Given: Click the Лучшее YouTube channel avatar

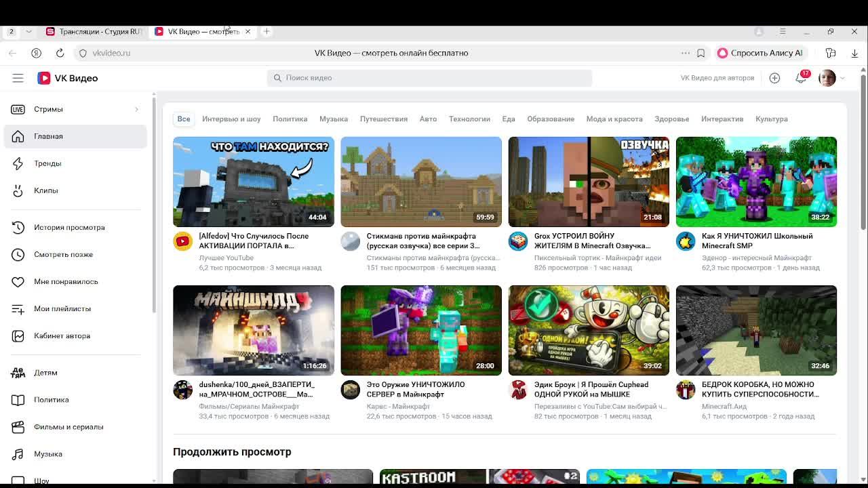Looking at the screenshot, I should 182,241.
